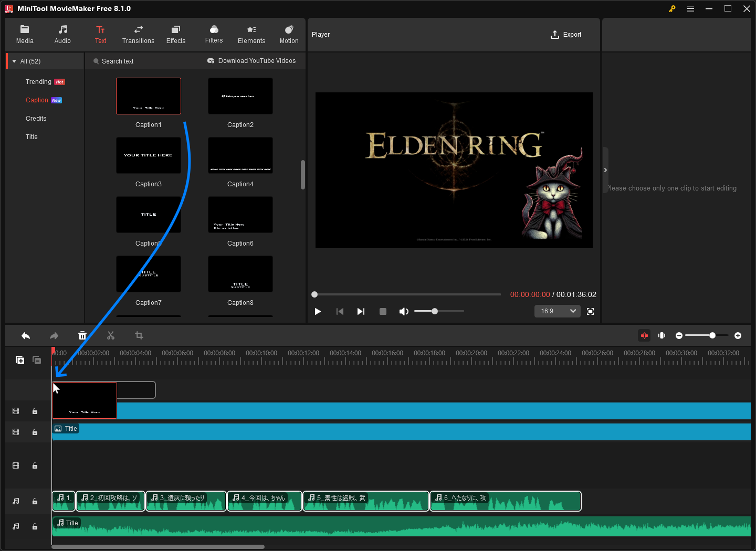The image size is (756, 551).
Task: Select the Caption8 thumbnail
Action: pyautogui.click(x=240, y=274)
